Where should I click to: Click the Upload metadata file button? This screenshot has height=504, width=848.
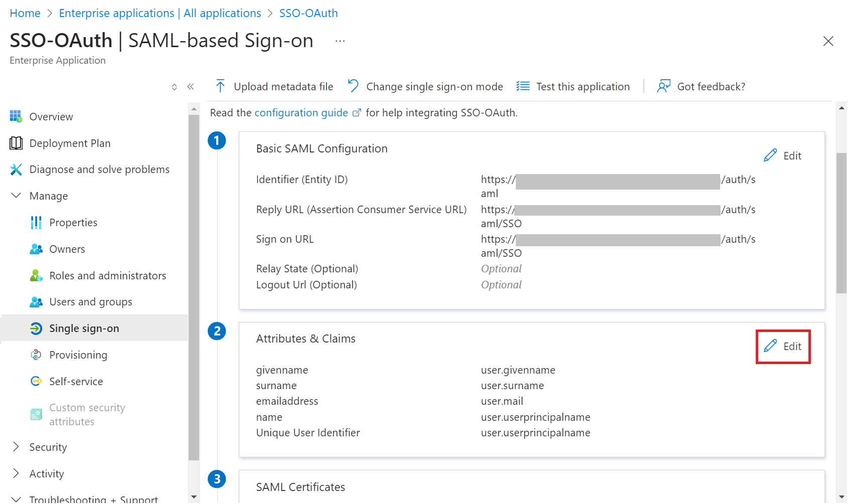coord(274,87)
